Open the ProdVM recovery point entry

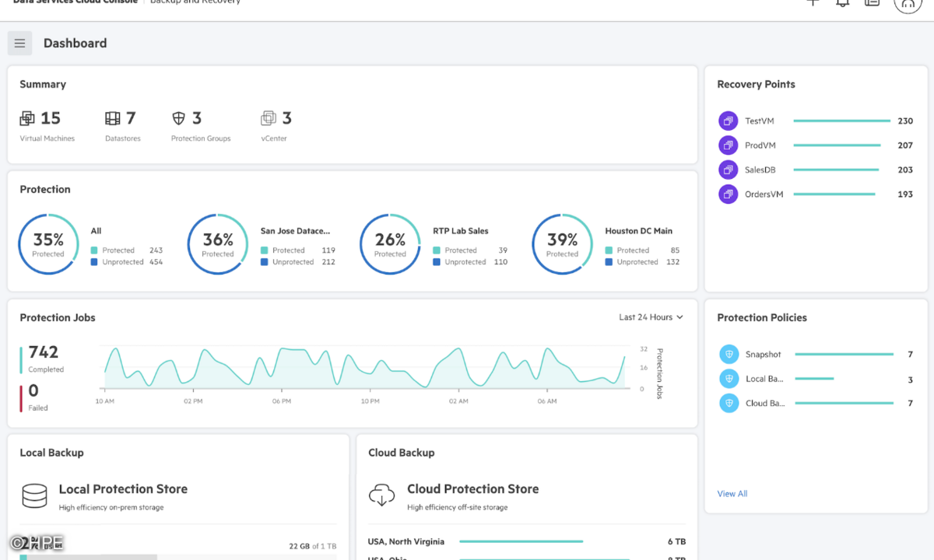(815, 145)
